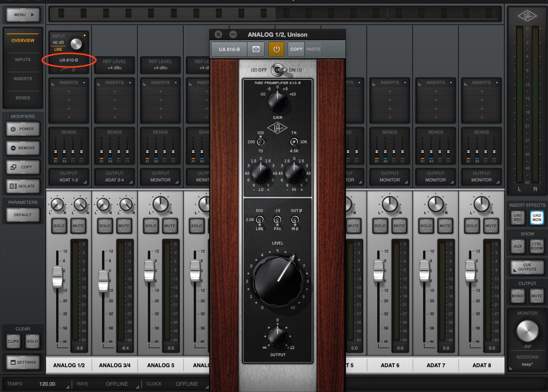The width and height of the screenshot is (548, 392).
Task: Mute the ANALOG 3/4 channel
Action: click(x=124, y=226)
